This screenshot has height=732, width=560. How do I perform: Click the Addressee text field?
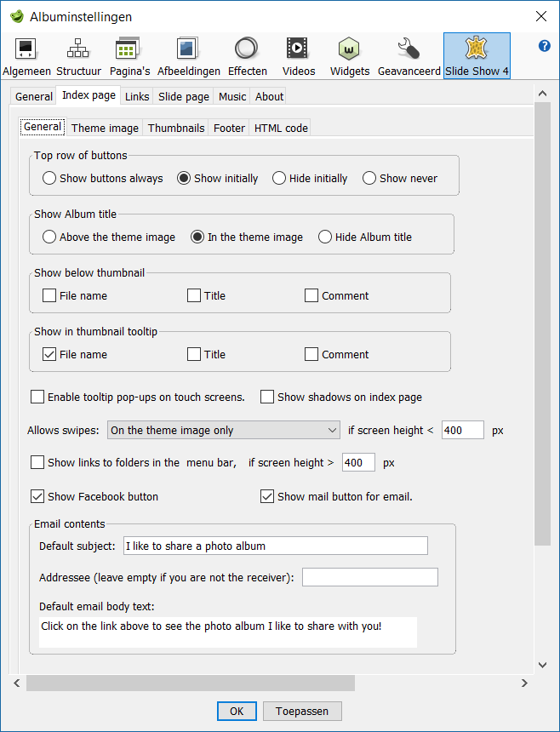[370, 577]
